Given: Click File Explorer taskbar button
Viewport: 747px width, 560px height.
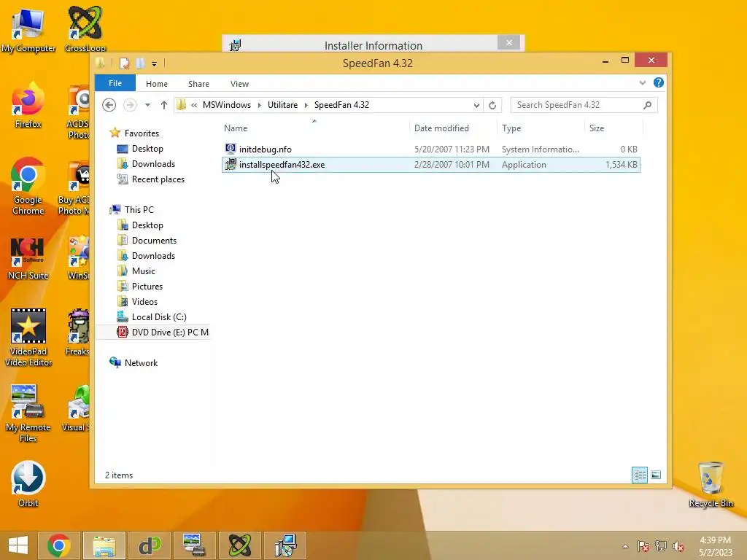Looking at the screenshot, I should [104, 545].
